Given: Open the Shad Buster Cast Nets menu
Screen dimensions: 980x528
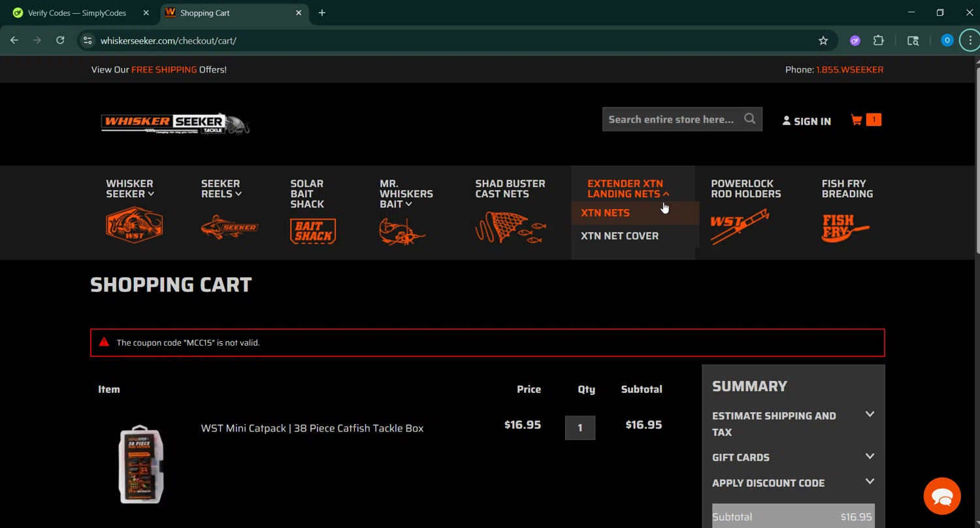Looking at the screenshot, I should (x=510, y=188).
